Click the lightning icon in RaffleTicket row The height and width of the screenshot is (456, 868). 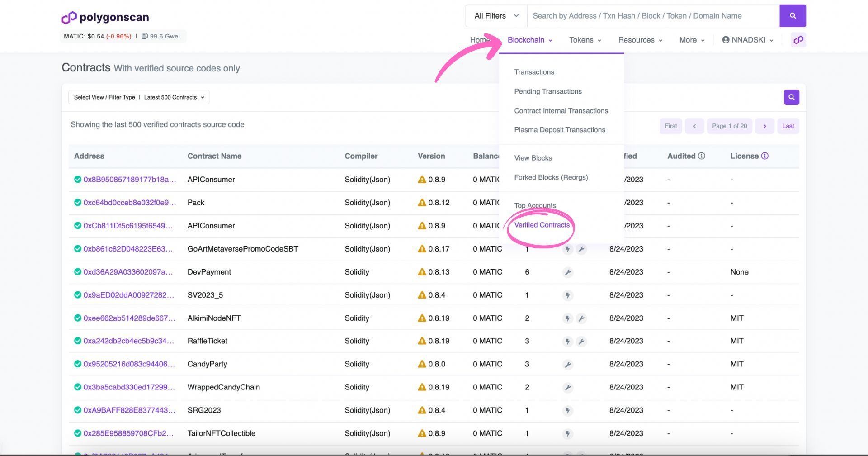[568, 342]
